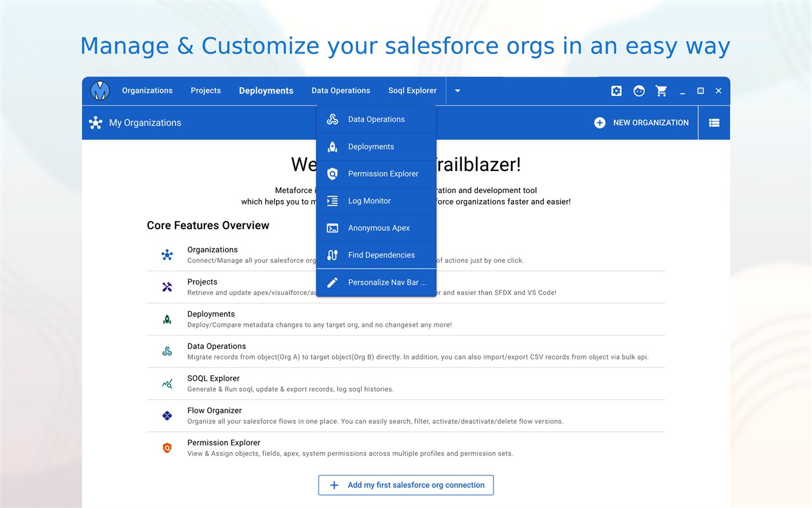Click the Flow Organizer feature icon
This screenshot has width=812, height=508.
[167, 416]
